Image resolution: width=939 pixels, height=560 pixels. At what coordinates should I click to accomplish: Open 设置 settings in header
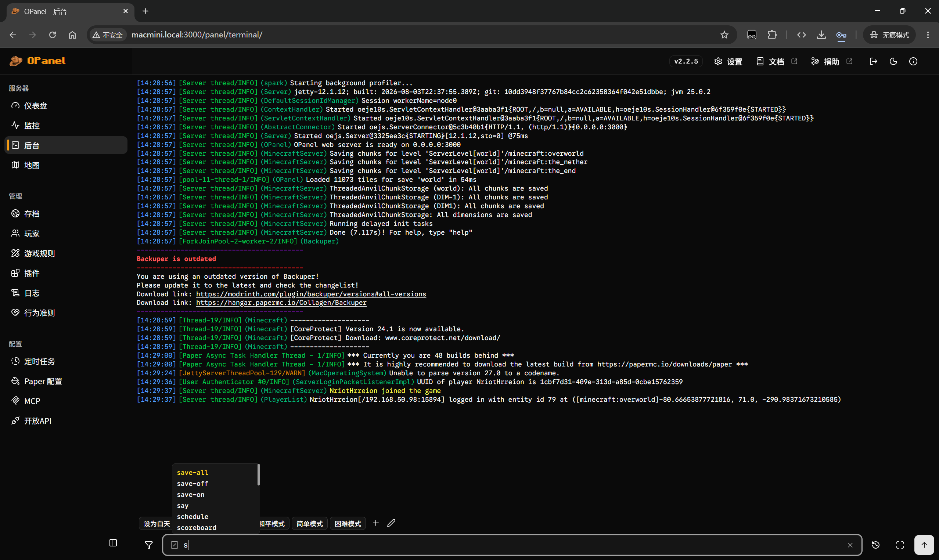(728, 62)
